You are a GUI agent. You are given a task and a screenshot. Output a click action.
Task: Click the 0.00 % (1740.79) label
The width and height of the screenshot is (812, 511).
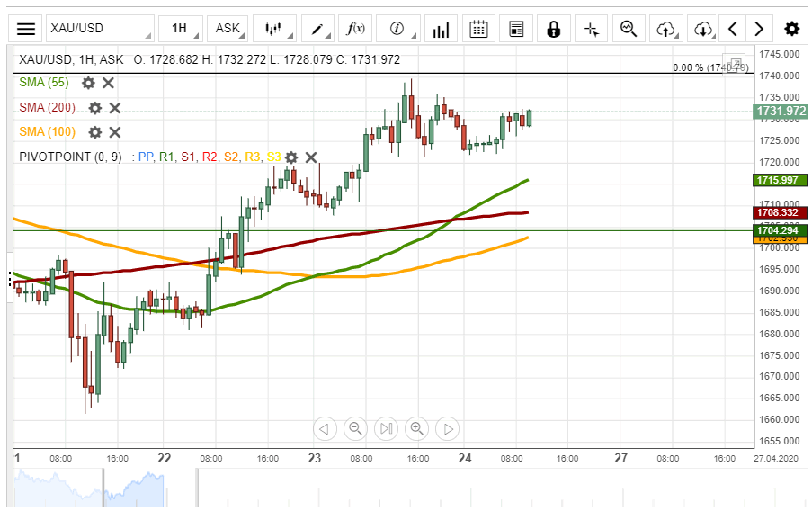click(x=710, y=67)
